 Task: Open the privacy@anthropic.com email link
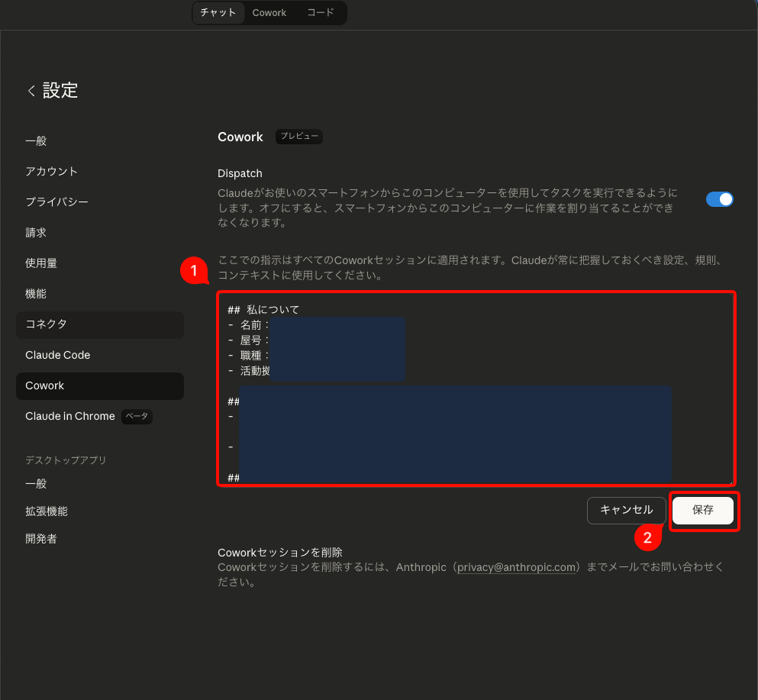tap(517, 567)
